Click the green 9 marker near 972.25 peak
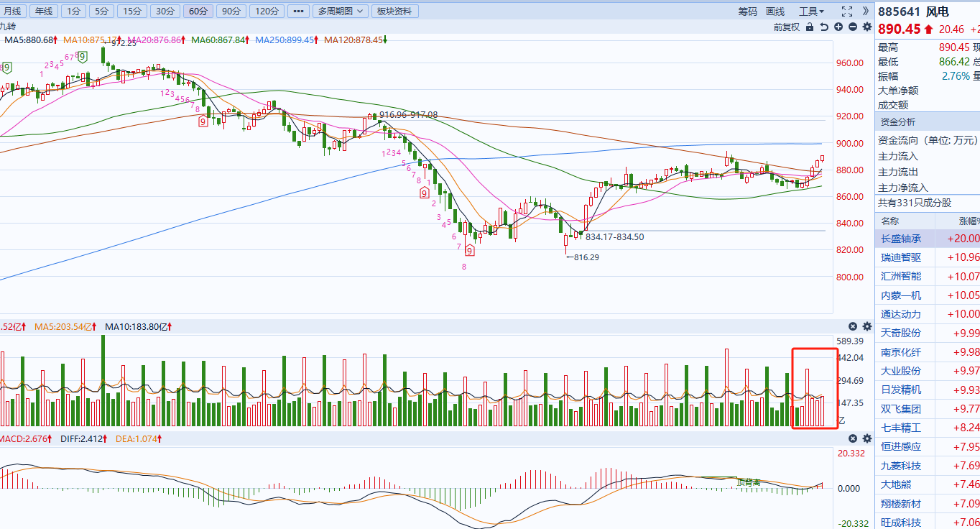This screenshot has width=980, height=529. (x=82, y=56)
